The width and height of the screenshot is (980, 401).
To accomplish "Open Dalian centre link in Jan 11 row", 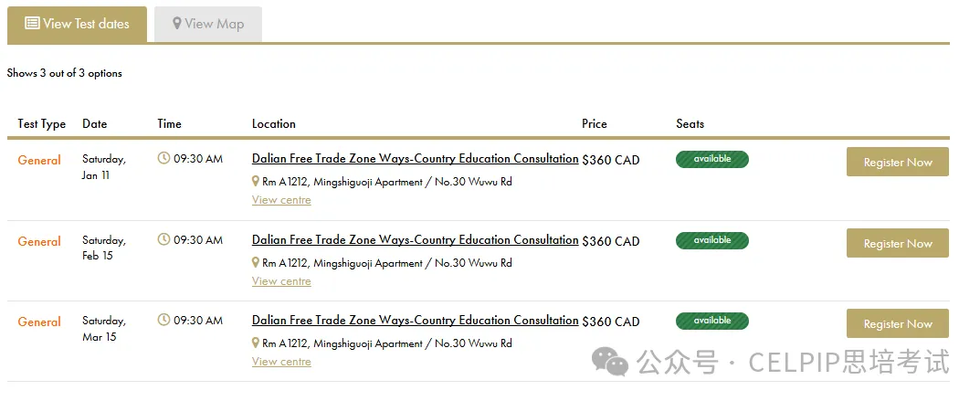I will 415,159.
